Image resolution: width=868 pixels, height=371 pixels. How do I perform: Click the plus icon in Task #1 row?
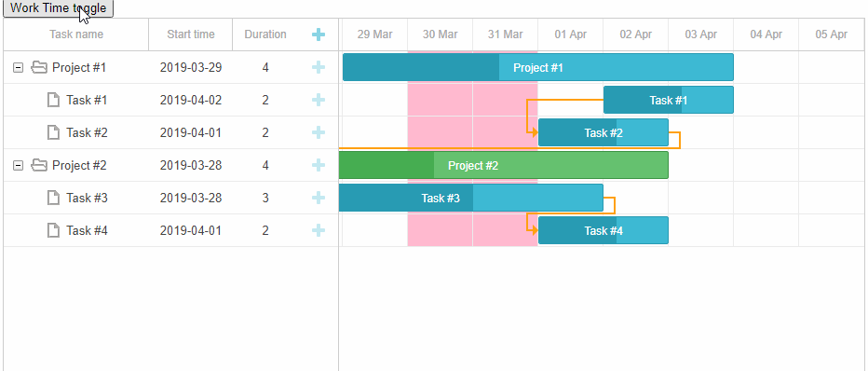click(x=319, y=101)
